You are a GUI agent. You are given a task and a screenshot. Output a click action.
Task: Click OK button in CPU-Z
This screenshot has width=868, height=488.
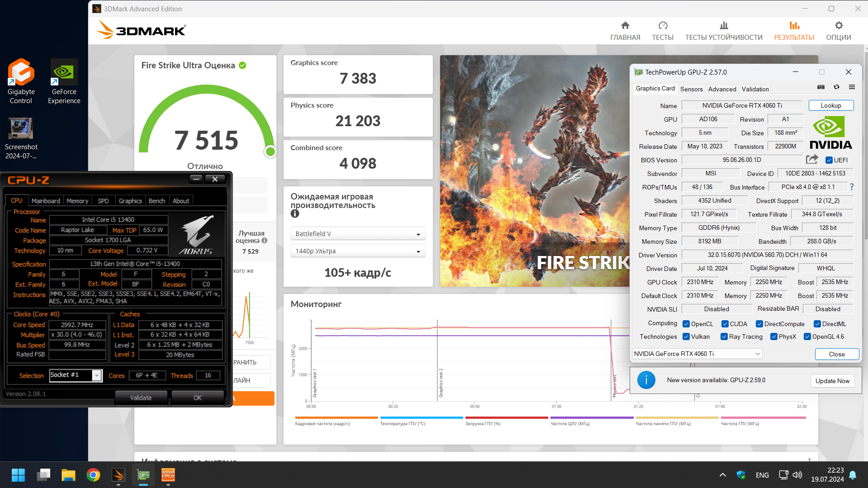click(x=198, y=398)
